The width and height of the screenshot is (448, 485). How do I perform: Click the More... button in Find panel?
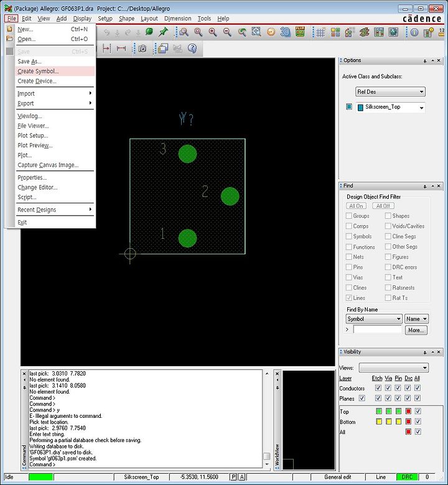click(x=416, y=330)
